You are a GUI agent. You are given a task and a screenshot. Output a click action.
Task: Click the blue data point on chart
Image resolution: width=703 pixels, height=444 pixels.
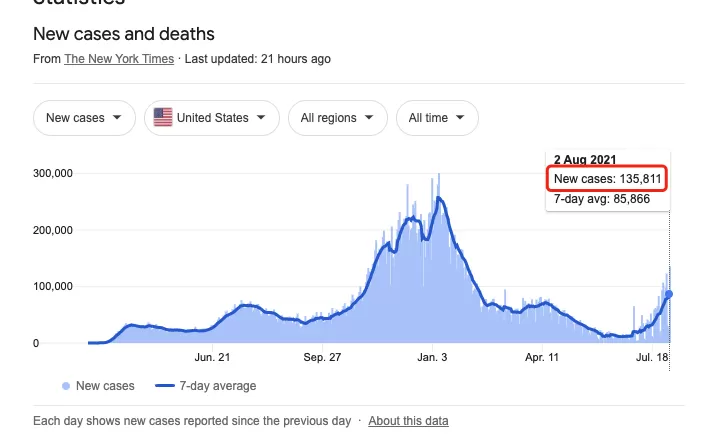(668, 294)
